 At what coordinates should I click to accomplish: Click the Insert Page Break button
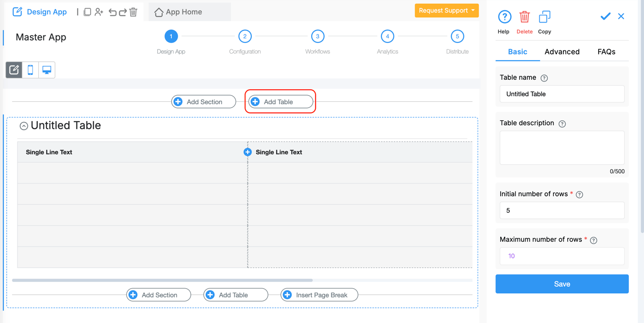click(319, 295)
